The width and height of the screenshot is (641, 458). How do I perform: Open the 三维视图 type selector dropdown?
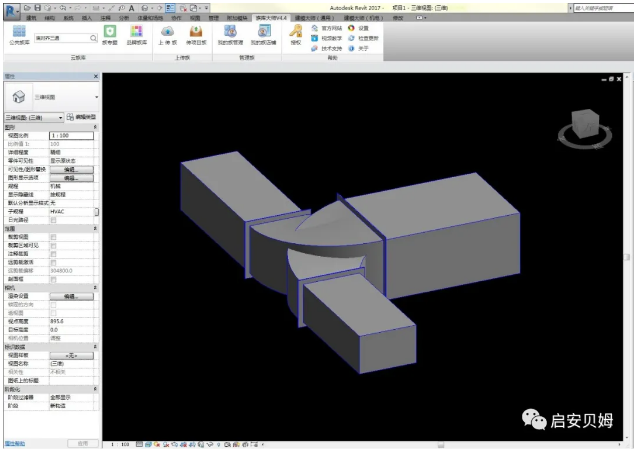[x=96, y=98]
